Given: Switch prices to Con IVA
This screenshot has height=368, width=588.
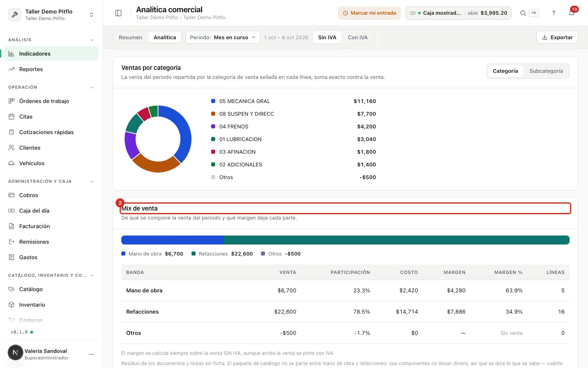Looking at the screenshot, I should (358, 37).
